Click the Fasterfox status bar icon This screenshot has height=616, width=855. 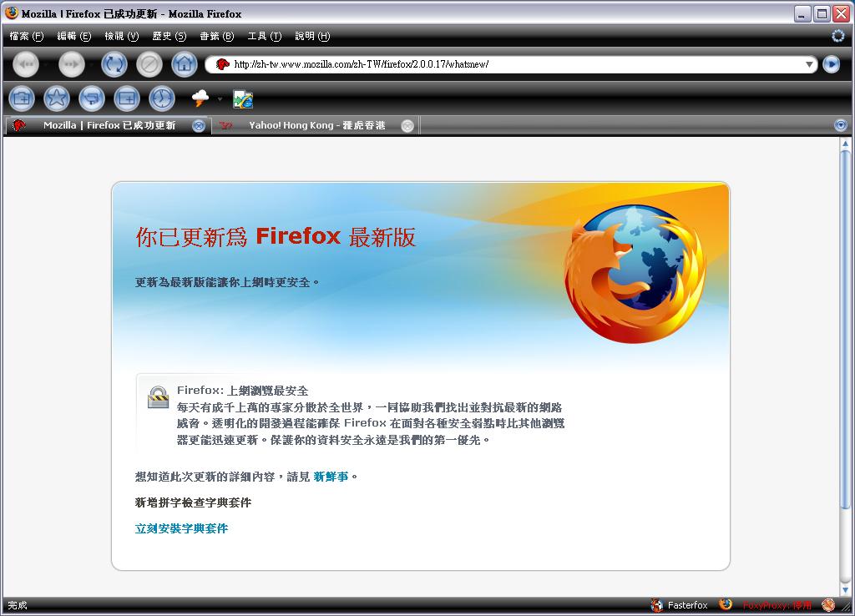click(x=657, y=604)
